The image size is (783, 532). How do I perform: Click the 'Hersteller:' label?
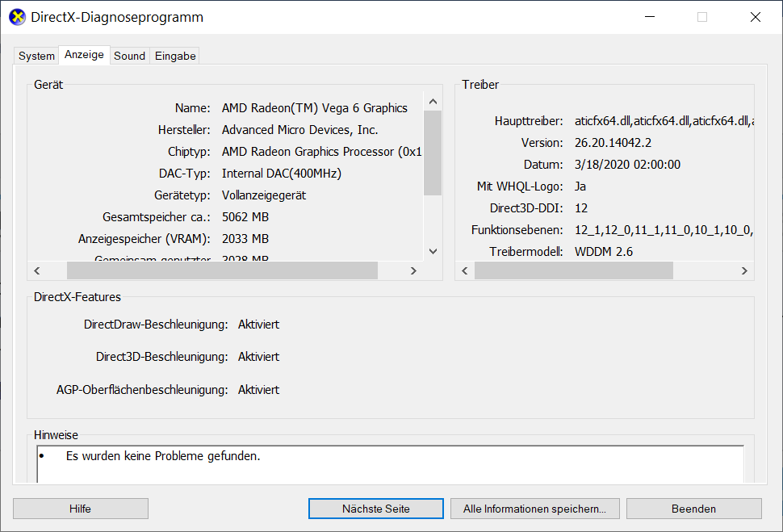184,130
